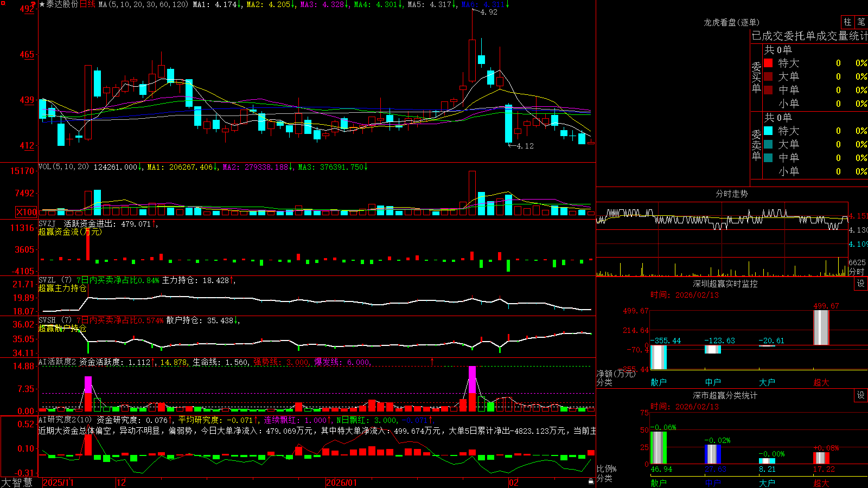Click the 日线 period label
Image resolution: width=868 pixels, height=488 pixels.
[87, 4]
